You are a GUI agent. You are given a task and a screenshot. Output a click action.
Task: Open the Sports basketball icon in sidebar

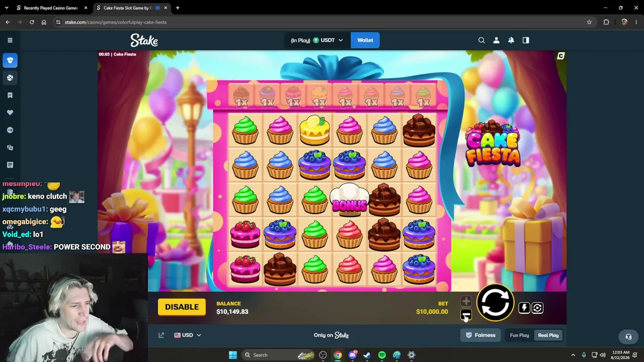[10, 78]
